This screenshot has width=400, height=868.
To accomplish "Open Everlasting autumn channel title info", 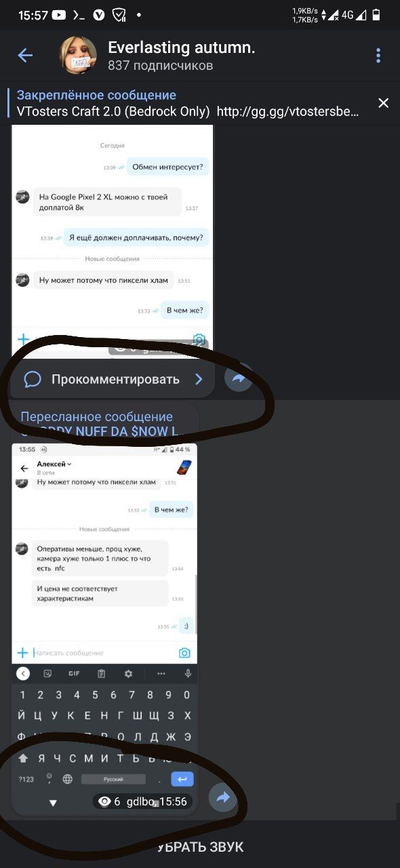I will tap(182, 47).
